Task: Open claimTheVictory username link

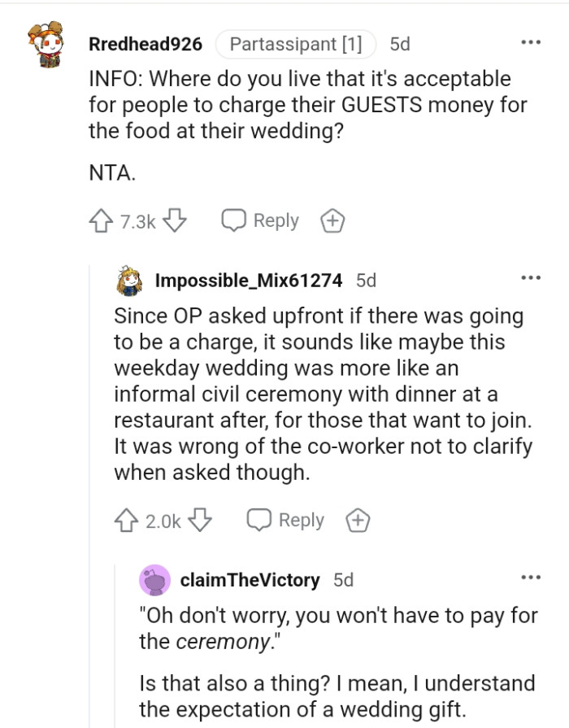Action: [x=250, y=580]
